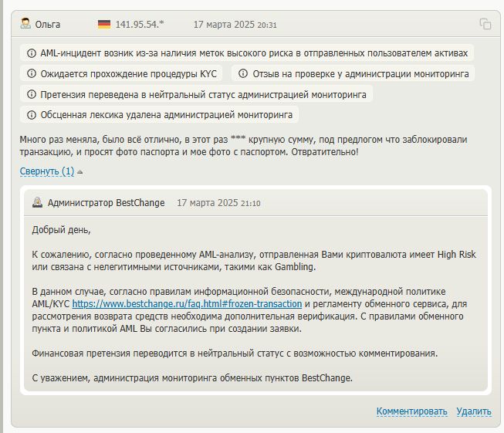Click info icon on AML-инцидент tag
This screenshot has width=504, height=433.
pos(32,54)
